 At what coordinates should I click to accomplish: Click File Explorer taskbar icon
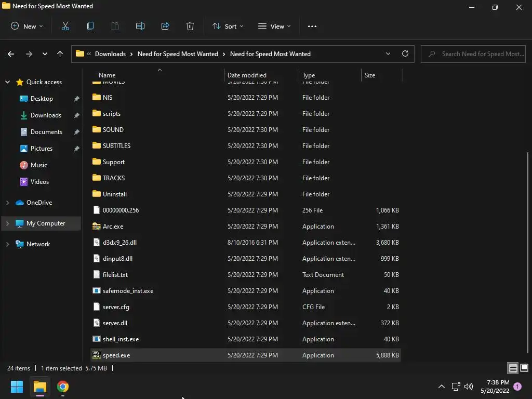point(39,387)
